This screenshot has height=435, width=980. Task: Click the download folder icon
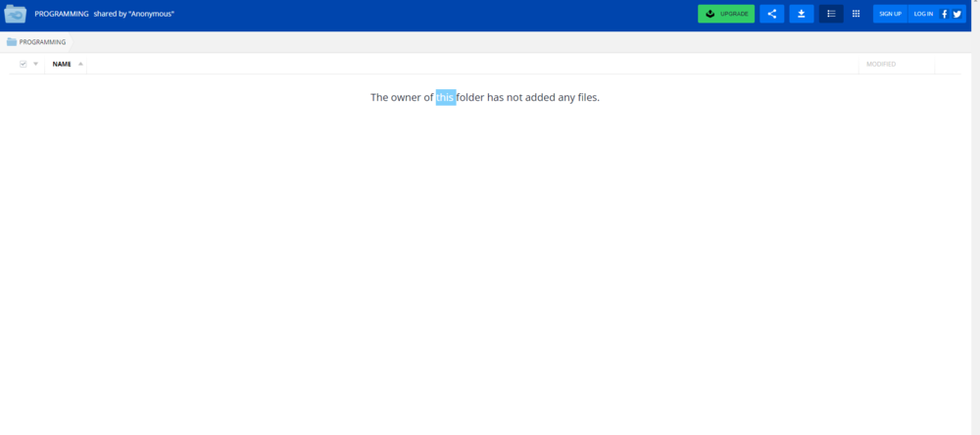(801, 14)
